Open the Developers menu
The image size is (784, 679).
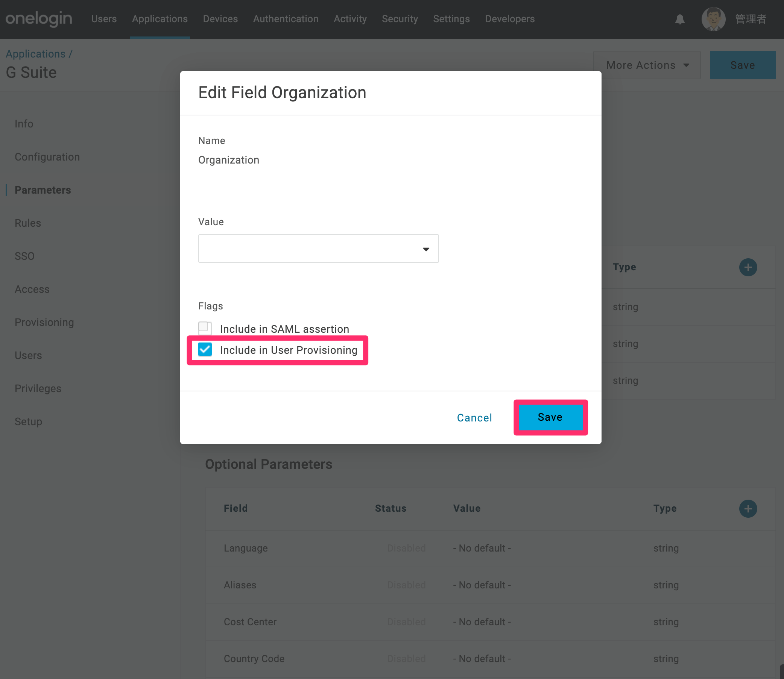(509, 18)
